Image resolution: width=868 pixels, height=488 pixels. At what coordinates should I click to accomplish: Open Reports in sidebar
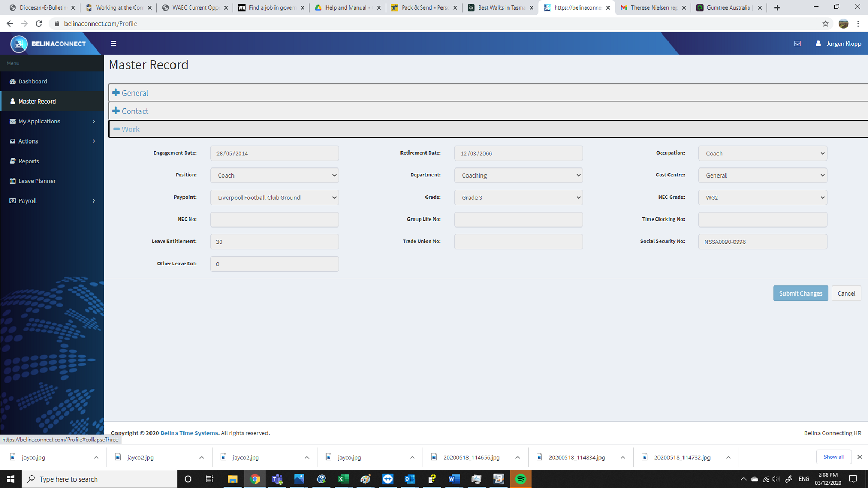[x=52, y=161]
